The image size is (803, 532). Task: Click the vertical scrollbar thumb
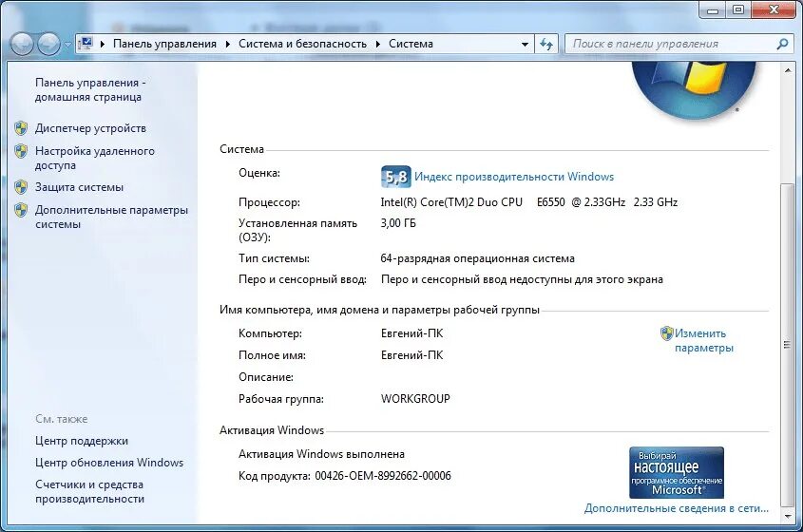point(788,344)
